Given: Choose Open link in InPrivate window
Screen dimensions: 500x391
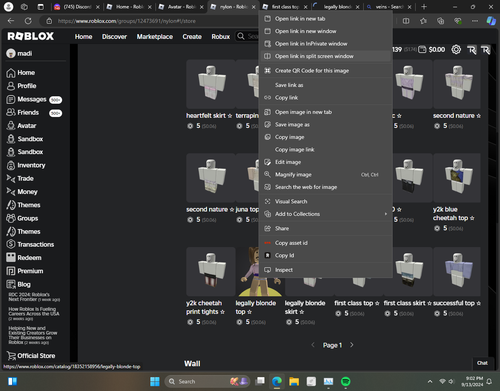Looking at the screenshot, I should (326, 44).
